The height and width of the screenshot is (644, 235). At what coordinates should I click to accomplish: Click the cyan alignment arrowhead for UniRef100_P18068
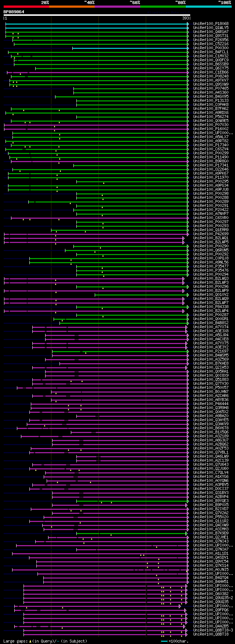click(188, 24)
